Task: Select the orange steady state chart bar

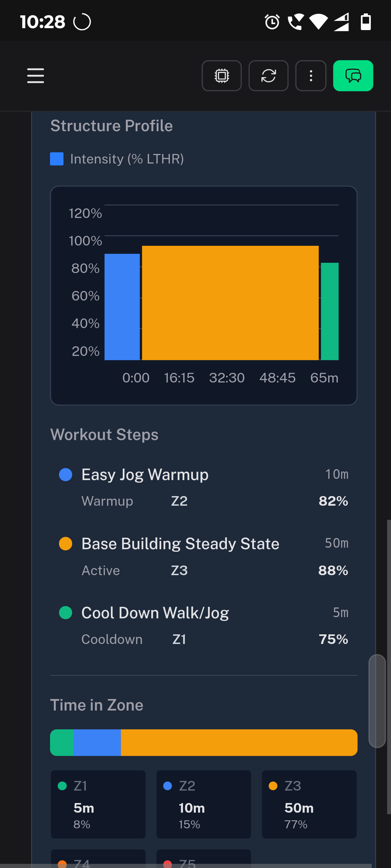Action: tap(230, 302)
